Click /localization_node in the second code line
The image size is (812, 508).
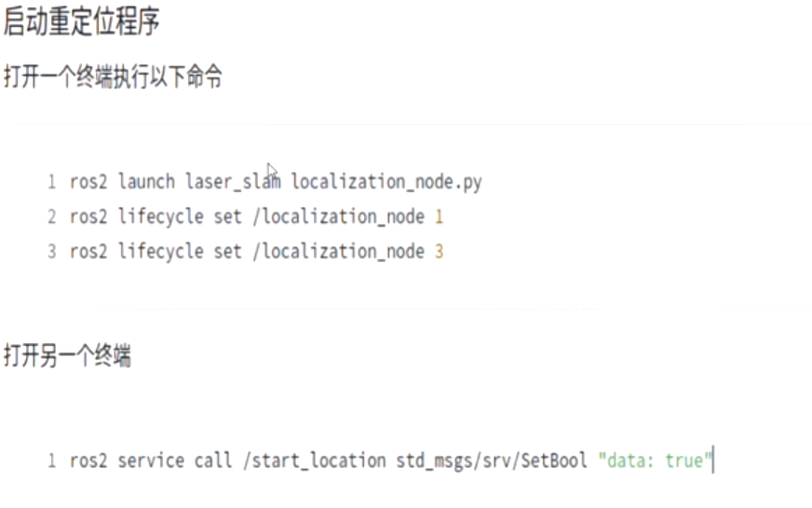[339, 217]
